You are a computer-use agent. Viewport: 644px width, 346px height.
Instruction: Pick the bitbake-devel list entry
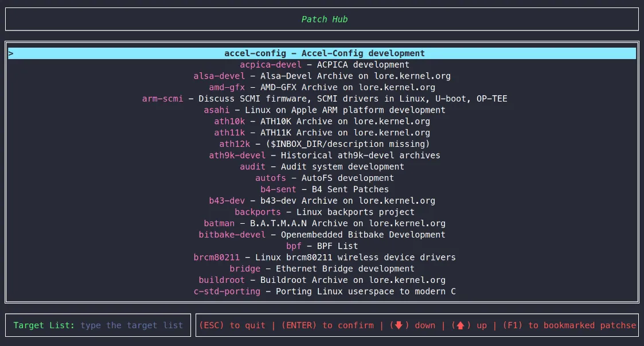[x=322, y=235]
